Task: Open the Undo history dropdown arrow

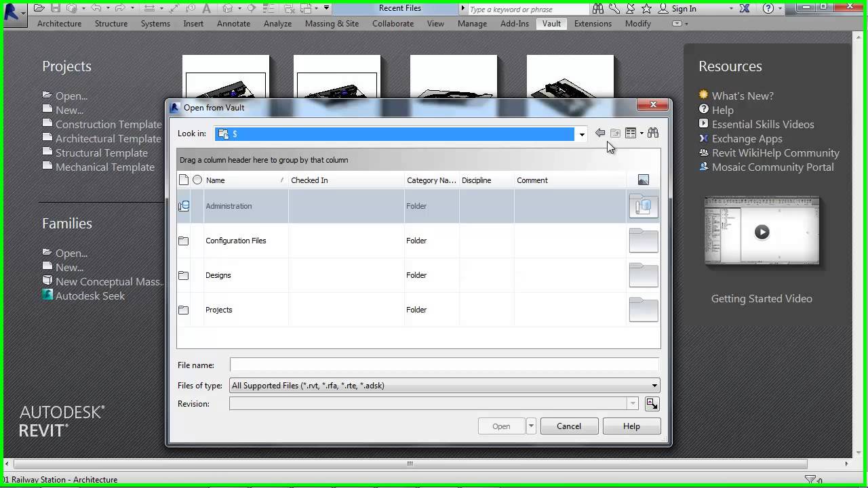Action: [108, 8]
